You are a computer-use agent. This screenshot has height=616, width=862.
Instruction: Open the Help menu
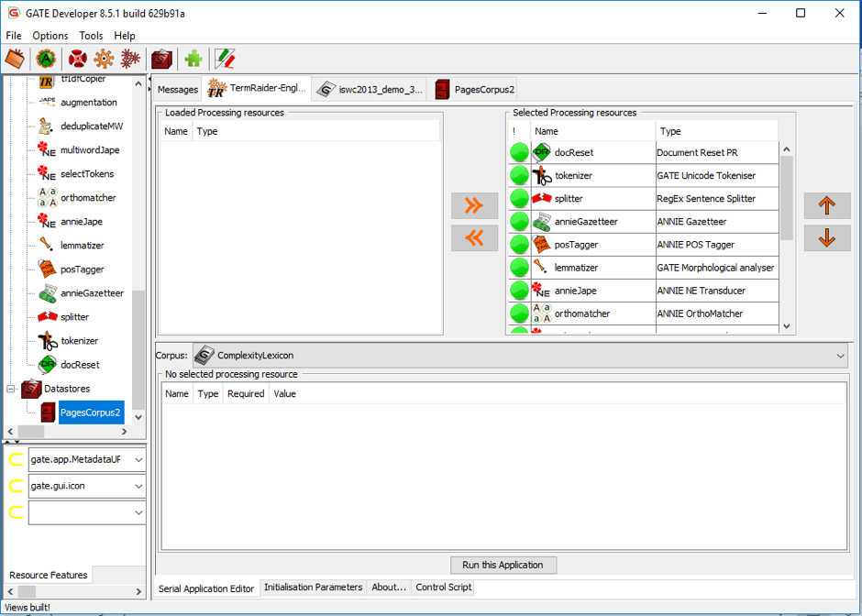124,36
